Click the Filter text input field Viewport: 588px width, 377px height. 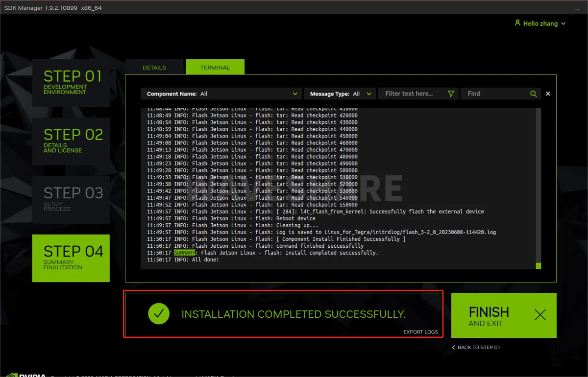tap(418, 94)
